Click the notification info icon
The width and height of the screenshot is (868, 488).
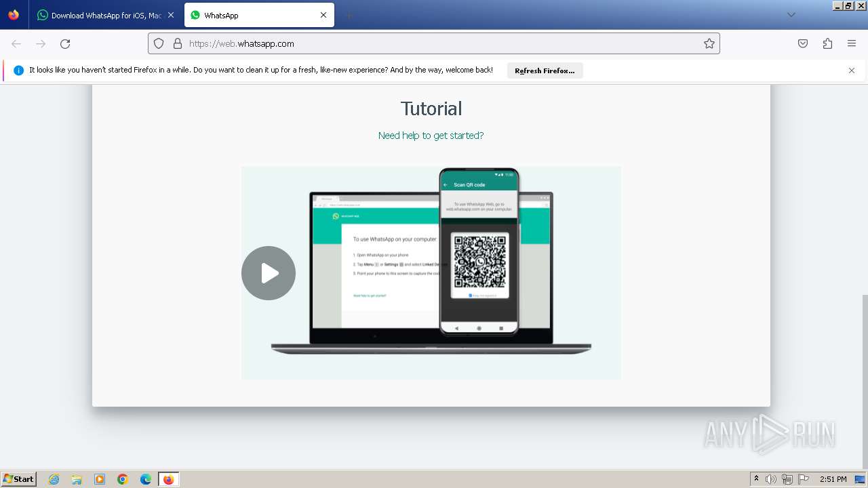[18, 70]
